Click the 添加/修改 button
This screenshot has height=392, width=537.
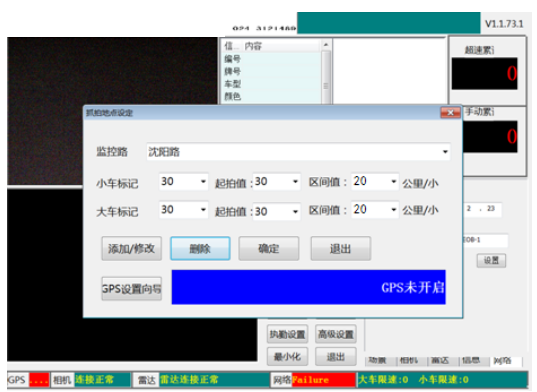coord(132,249)
